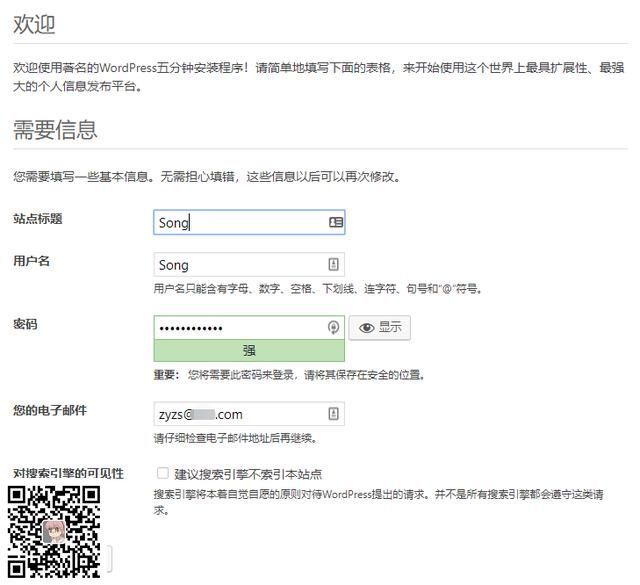Click the 显示 show password button
This screenshot has width=640, height=585.
click(x=380, y=327)
